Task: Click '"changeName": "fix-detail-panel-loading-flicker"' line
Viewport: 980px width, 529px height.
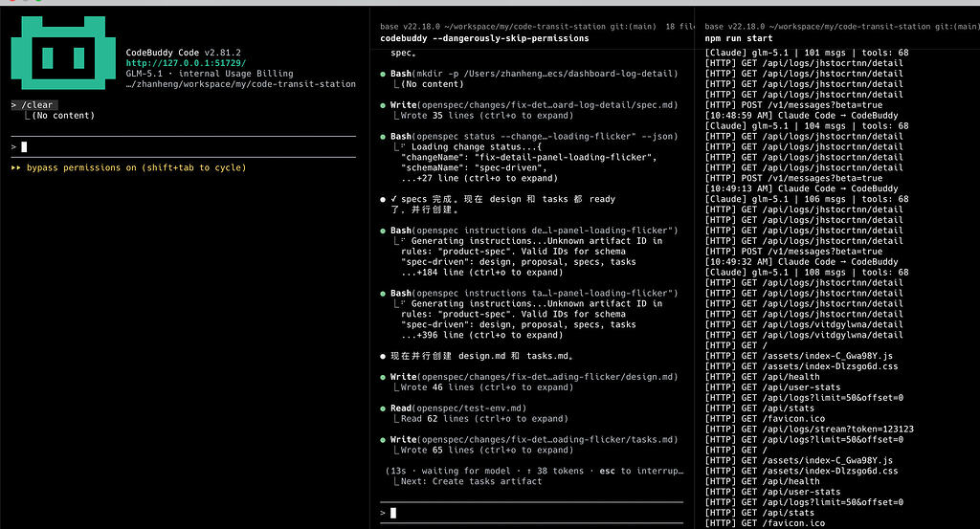Action: (x=528, y=158)
